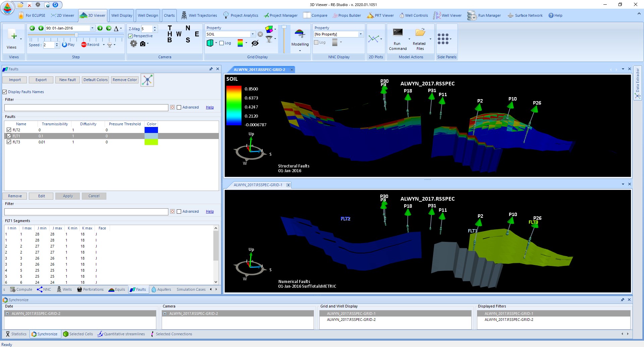The height and width of the screenshot is (347, 644).
Task: Go to first time step
Action: [x=32, y=28]
